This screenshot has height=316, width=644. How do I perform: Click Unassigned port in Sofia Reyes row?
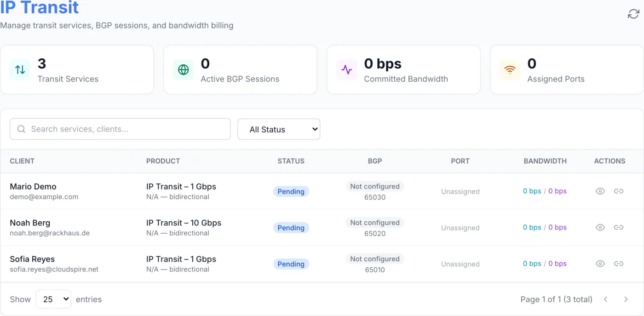(x=460, y=264)
